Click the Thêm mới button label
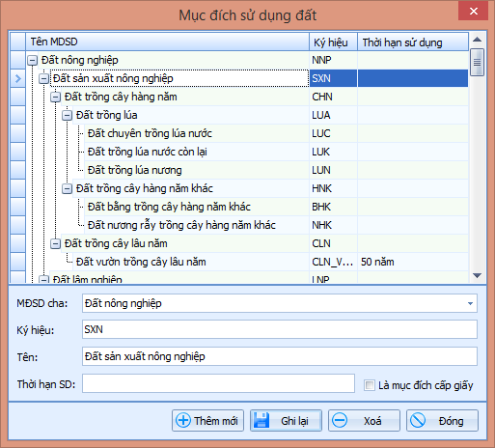Image resolution: width=495 pixels, height=448 pixels. tap(216, 421)
